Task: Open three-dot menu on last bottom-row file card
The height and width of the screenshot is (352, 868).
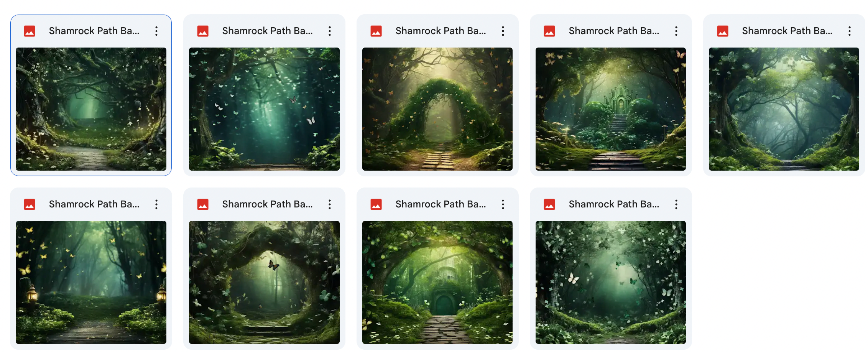Action: 676,204
